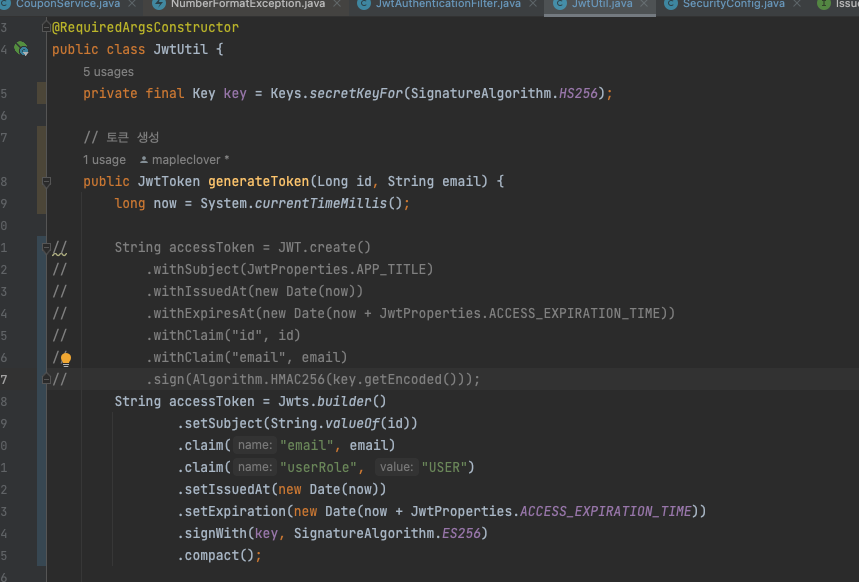
Task: Click the @RequiredArgsConstructor annotation
Action: 145,27
